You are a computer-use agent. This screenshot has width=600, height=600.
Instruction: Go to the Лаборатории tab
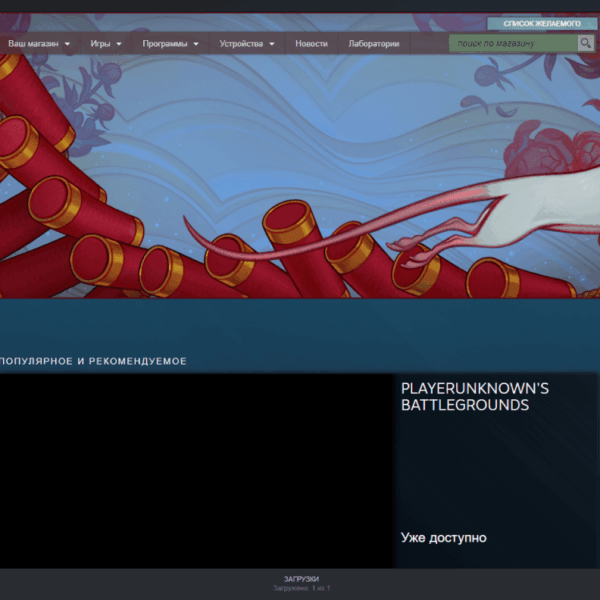374,44
